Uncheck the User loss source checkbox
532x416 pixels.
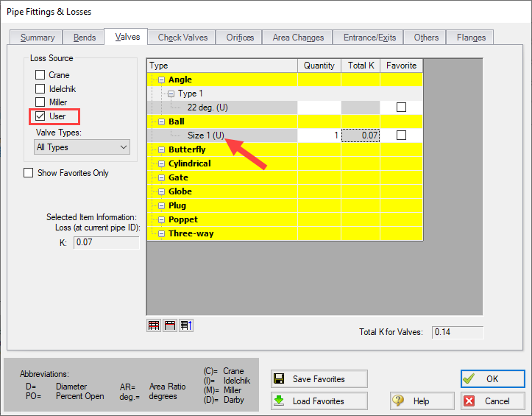(40, 116)
